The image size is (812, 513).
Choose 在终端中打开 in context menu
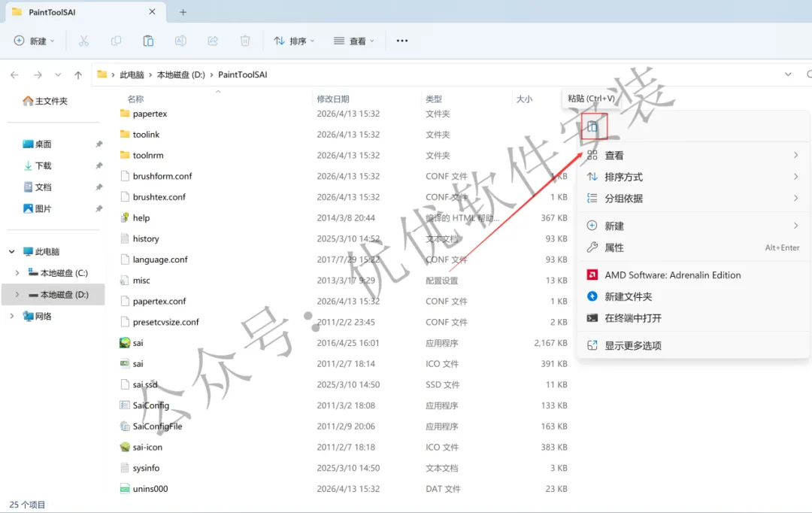click(x=693, y=318)
